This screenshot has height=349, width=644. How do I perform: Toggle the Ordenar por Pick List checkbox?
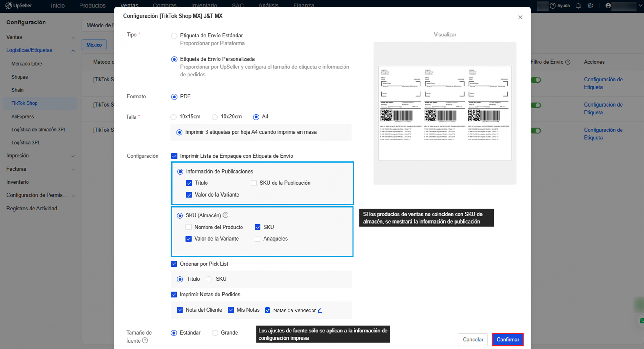tap(174, 264)
